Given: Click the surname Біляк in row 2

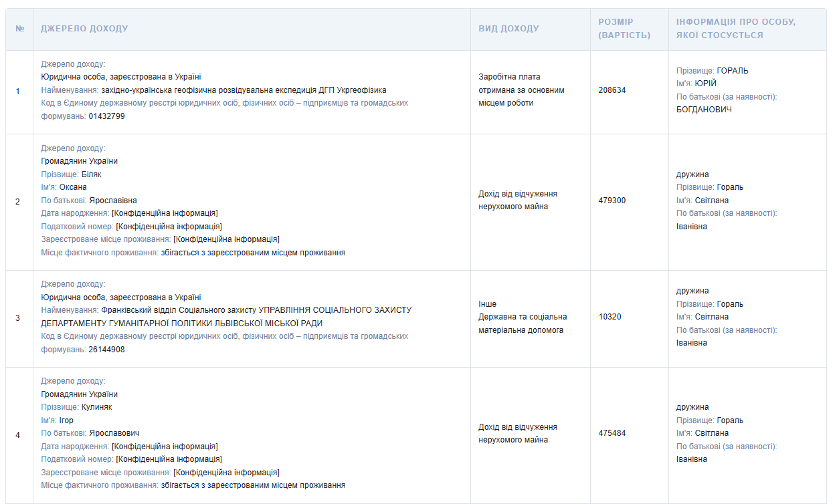Looking at the screenshot, I should coord(91,174).
